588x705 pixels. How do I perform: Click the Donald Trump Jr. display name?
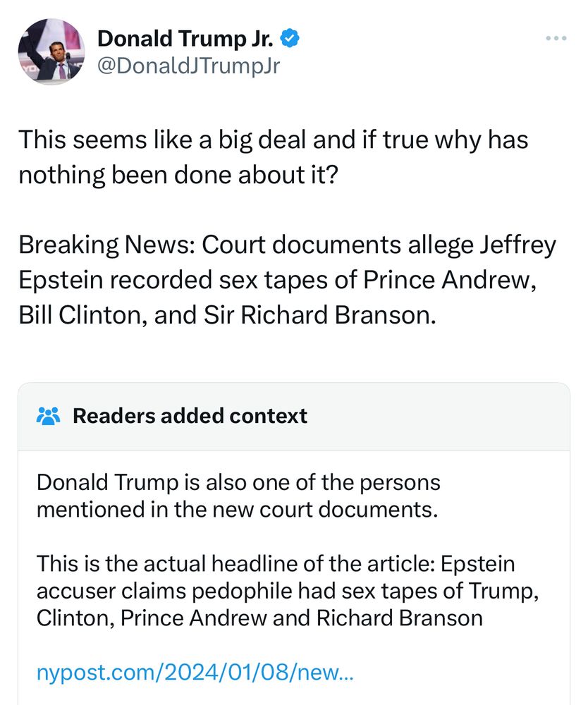coord(186,38)
